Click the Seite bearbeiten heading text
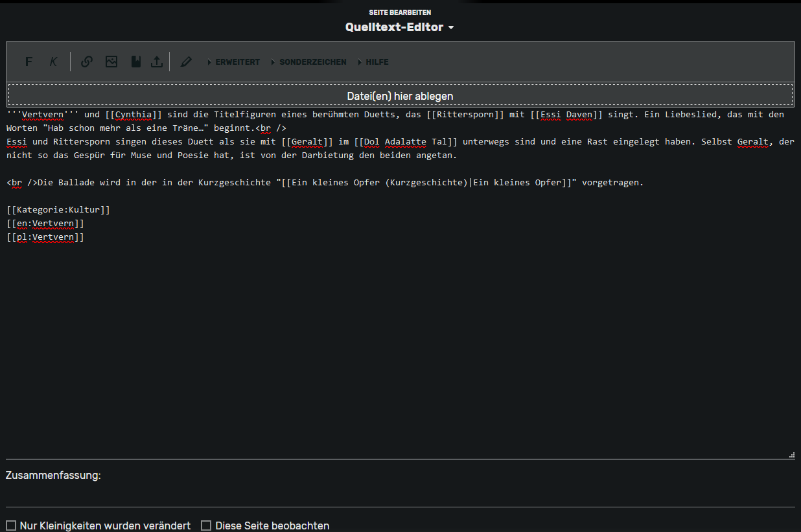The height and width of the screenshot is (532, 801). [400, 12]
